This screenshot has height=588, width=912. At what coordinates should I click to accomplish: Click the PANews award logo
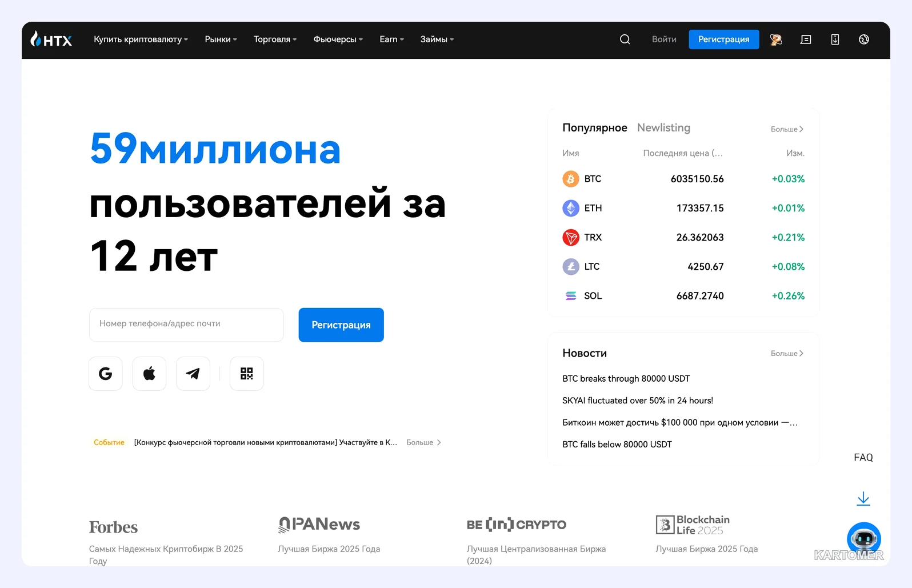coord(319,525)
